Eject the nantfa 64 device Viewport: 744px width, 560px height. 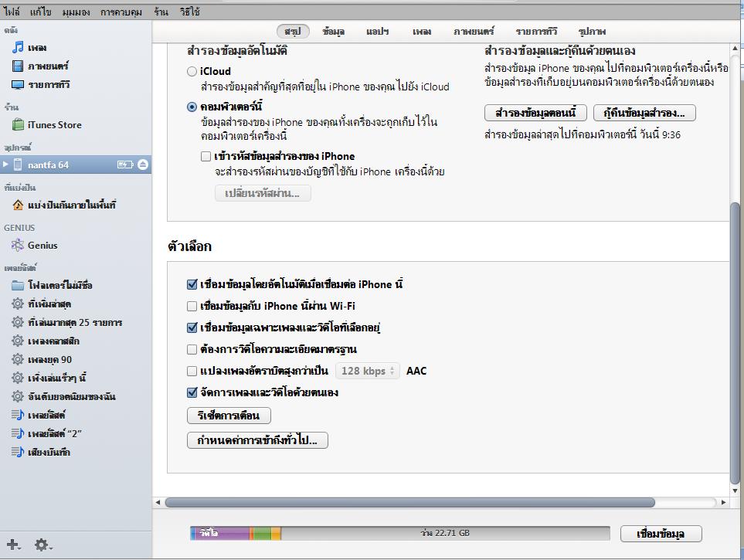pos(143,165)
